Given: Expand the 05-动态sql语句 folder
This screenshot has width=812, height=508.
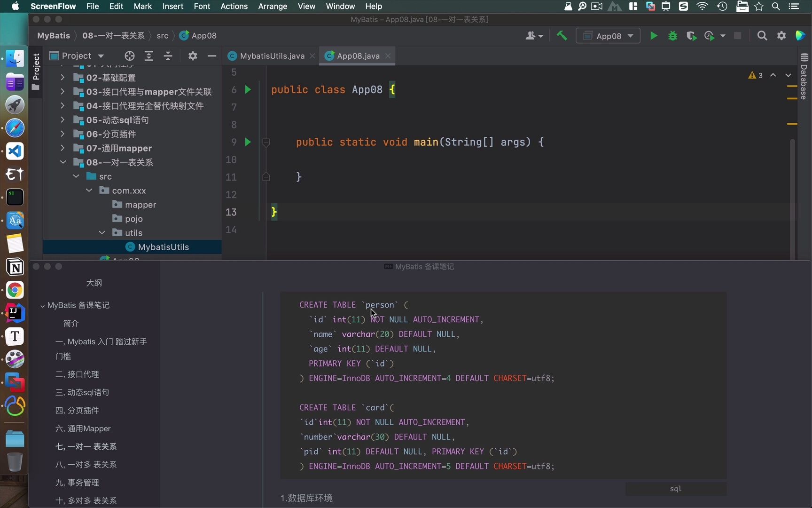Looking at the screenshot, I should coord(62,120).
